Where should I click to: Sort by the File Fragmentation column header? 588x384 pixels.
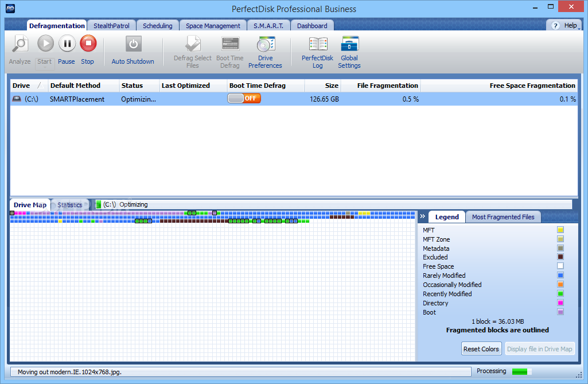click(x=381, y=86)
